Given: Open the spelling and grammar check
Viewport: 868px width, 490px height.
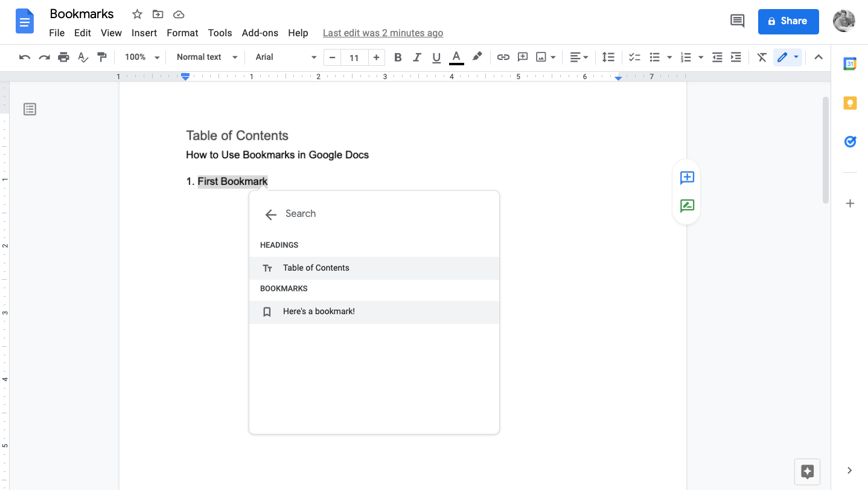Looking at the screenshot, I should click(83, 57).
